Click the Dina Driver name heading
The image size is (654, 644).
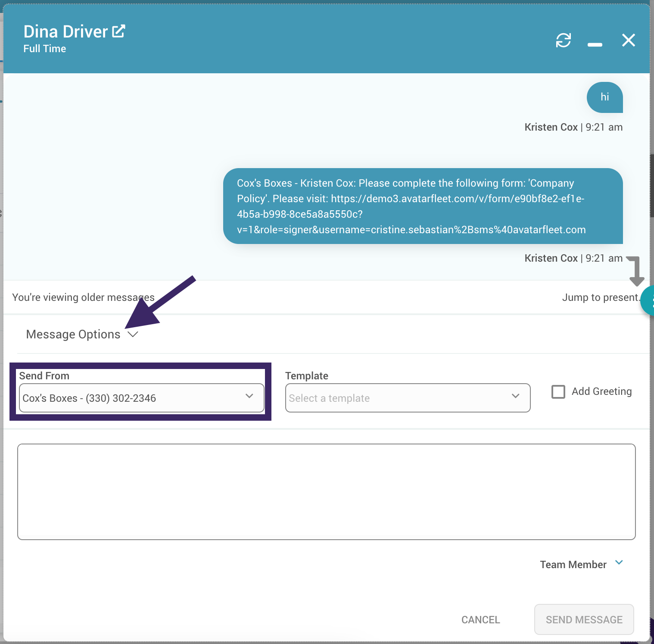click(65, 32)
